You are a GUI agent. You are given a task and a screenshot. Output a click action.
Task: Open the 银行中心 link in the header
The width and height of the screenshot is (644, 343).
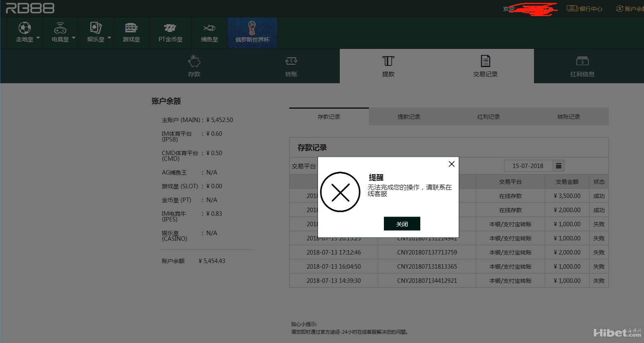click(585, 8)
